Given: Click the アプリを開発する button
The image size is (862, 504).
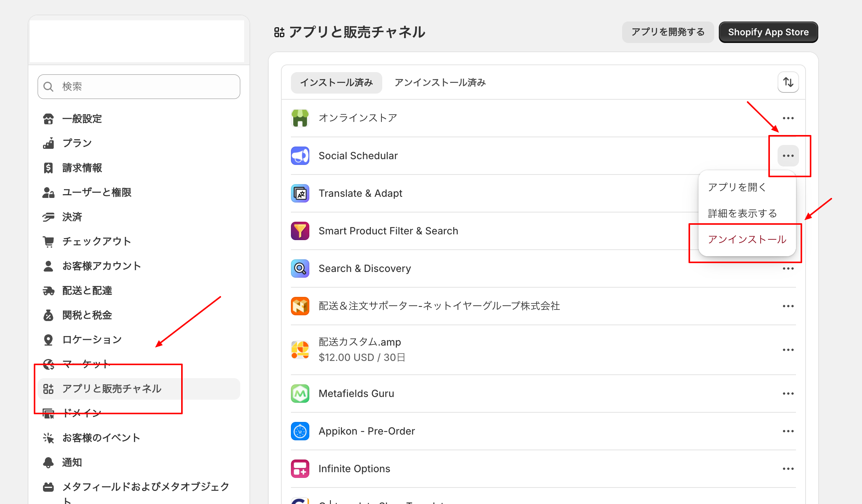Looking at the screenshot, I should point(668,32).
